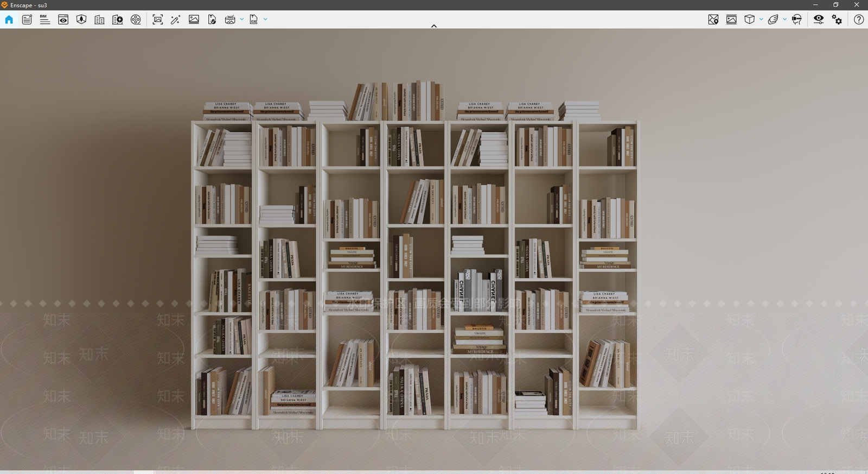The image size is (868, 474).
Task: Open the asset library leaf-shield icon
Action: [x=81, y=20]
